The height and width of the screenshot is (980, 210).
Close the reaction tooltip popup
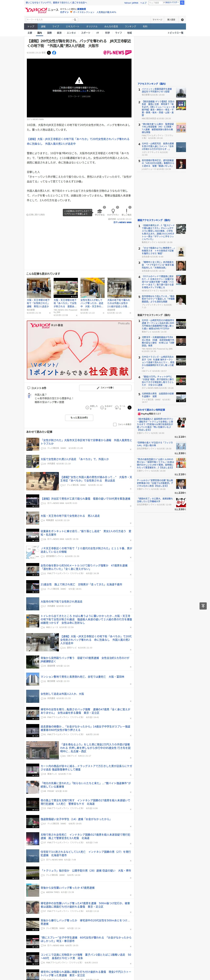coord(91,211)
